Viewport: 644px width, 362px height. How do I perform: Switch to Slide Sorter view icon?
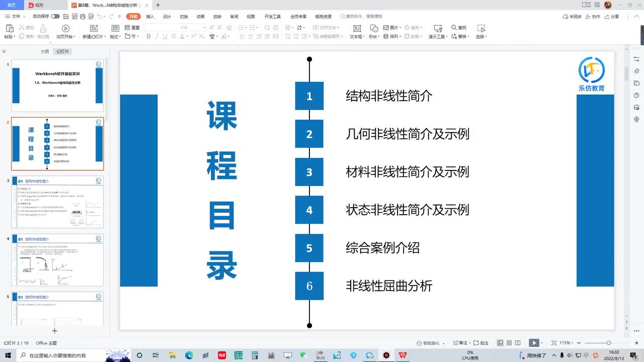(x=509, y=343)
